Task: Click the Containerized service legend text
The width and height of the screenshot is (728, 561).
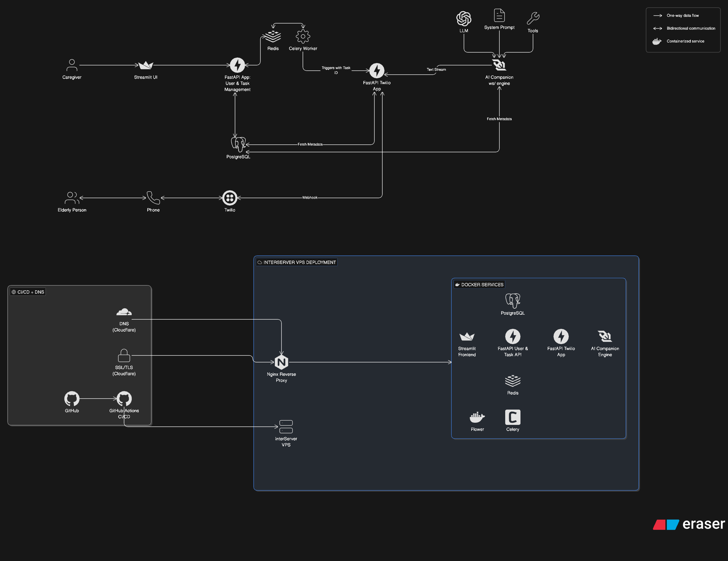Action: (x=685, y=41)
